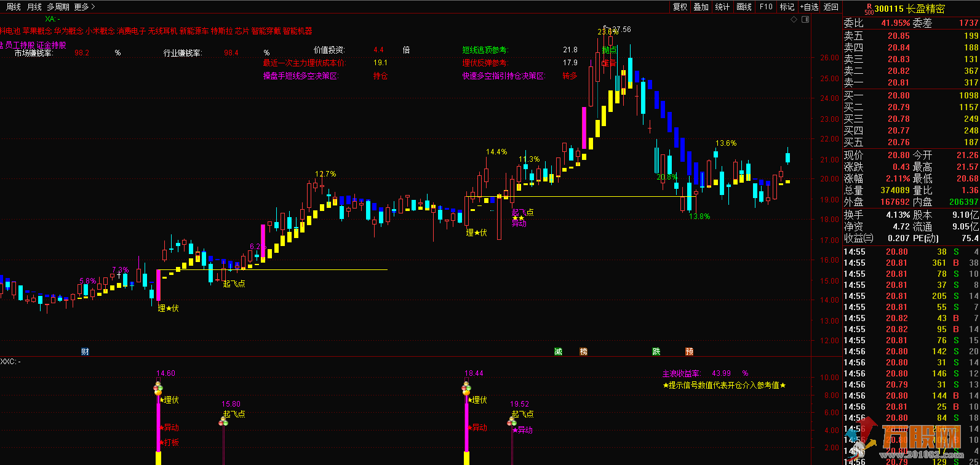Image resolution: width=980 pixels, height=465 pixels.
Task: Click 26.00 on the price axis
Action: pos(830,58)
